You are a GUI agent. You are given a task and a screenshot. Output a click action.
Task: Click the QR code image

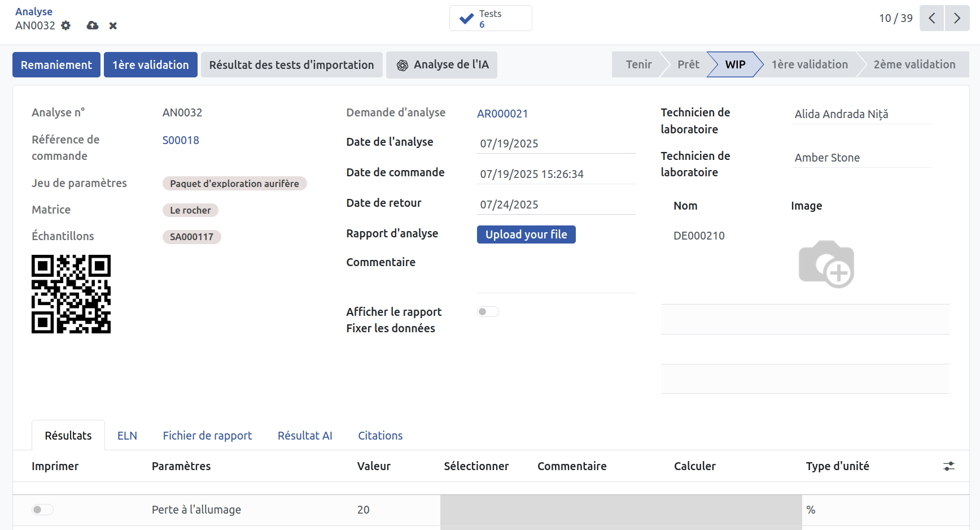(x=71, y=294)
